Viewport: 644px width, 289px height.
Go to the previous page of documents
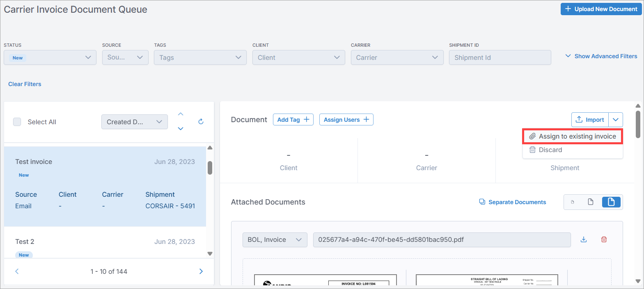pos(17,271)
